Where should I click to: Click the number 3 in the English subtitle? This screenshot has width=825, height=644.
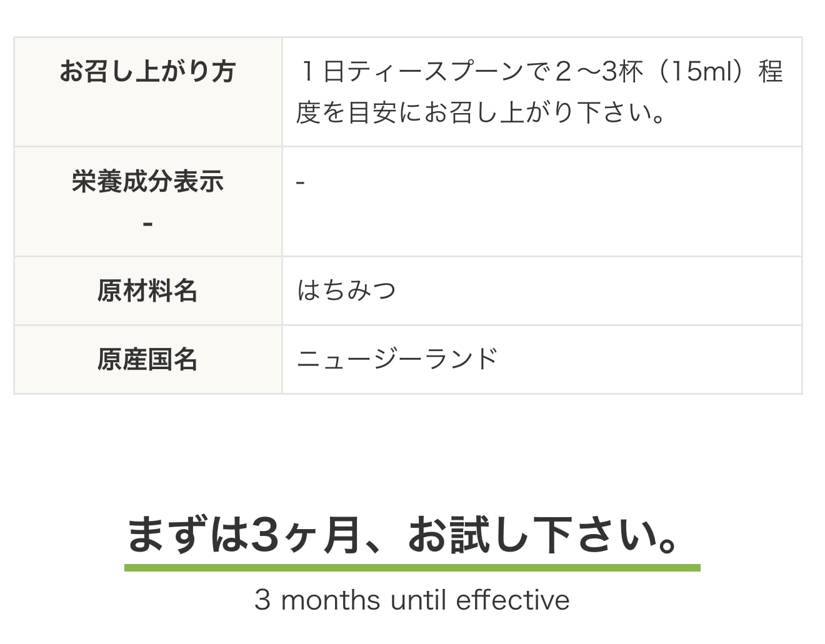(262, 600)
